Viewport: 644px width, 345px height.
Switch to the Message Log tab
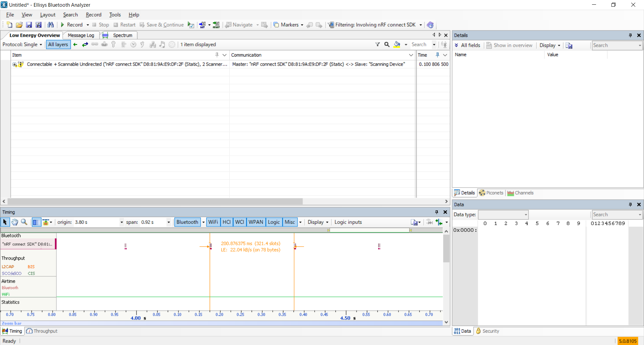(x=81, y=35)
